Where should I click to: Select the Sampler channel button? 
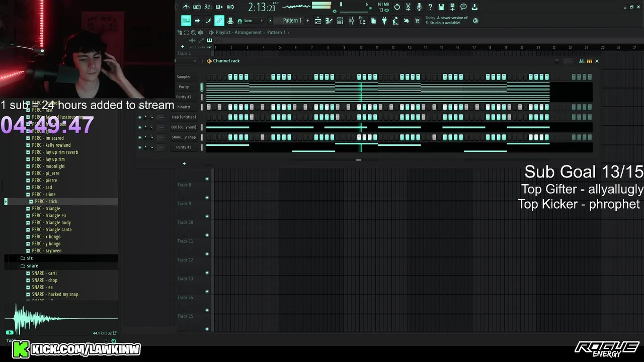coord(184,77)
